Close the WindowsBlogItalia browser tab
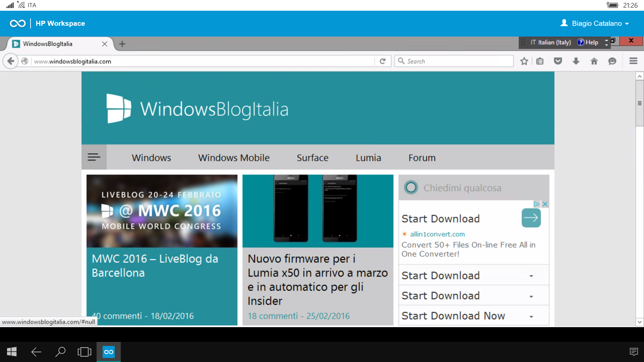 click(105, 44)
